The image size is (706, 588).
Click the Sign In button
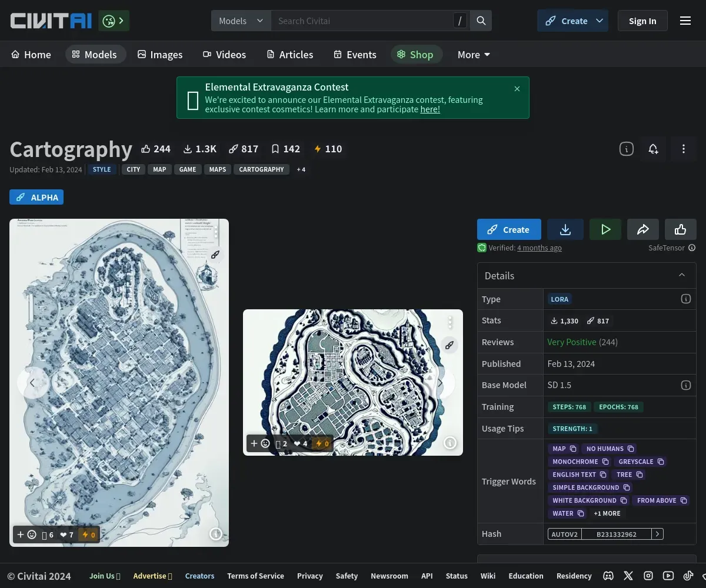642,21
